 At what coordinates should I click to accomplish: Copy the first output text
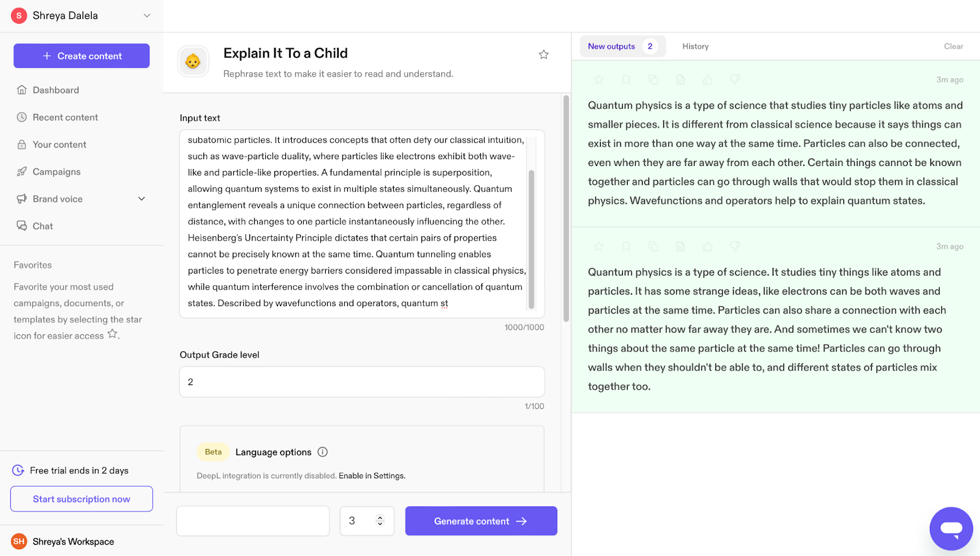(654, 80)
